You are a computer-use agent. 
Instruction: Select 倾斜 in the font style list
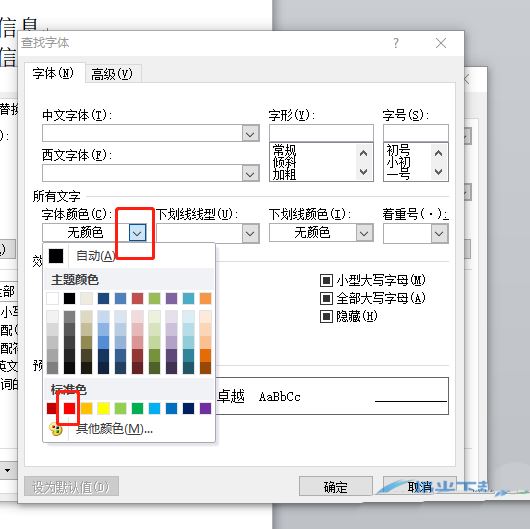(x=284, y=162)
